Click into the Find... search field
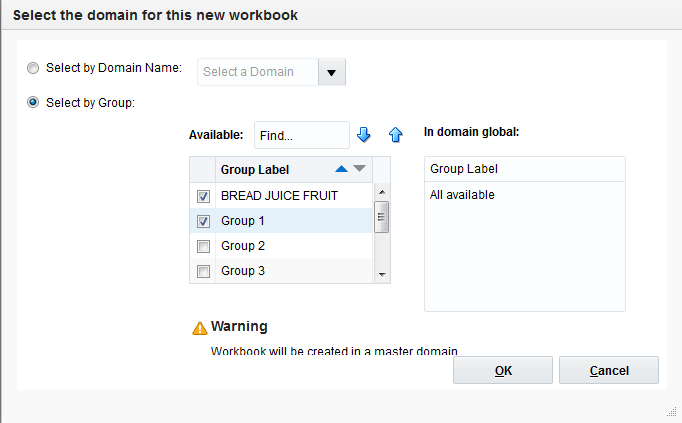 point(300,135)
